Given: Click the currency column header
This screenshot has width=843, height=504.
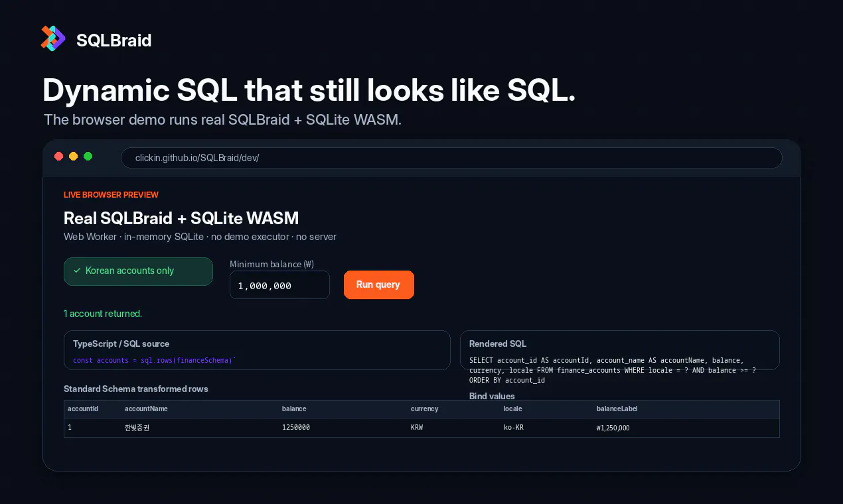Looking at the screenshot, I should coord(425,409).
